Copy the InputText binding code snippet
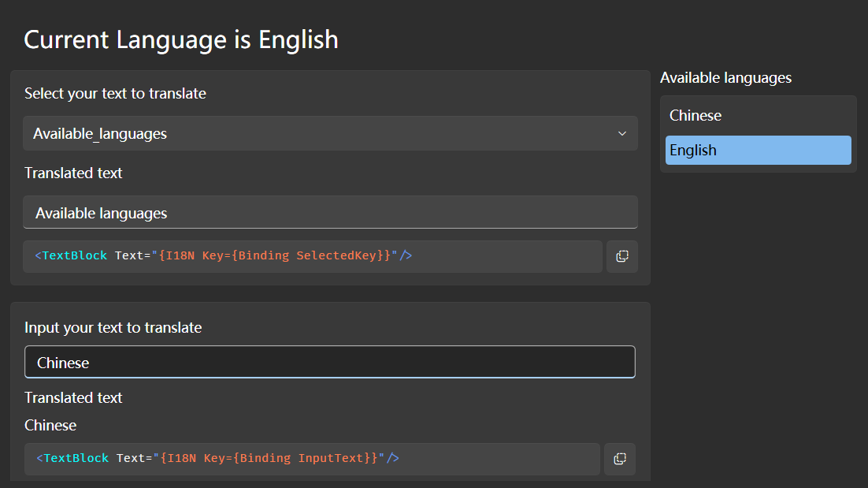Screen dimensions: 868x488 pos(620,459)
